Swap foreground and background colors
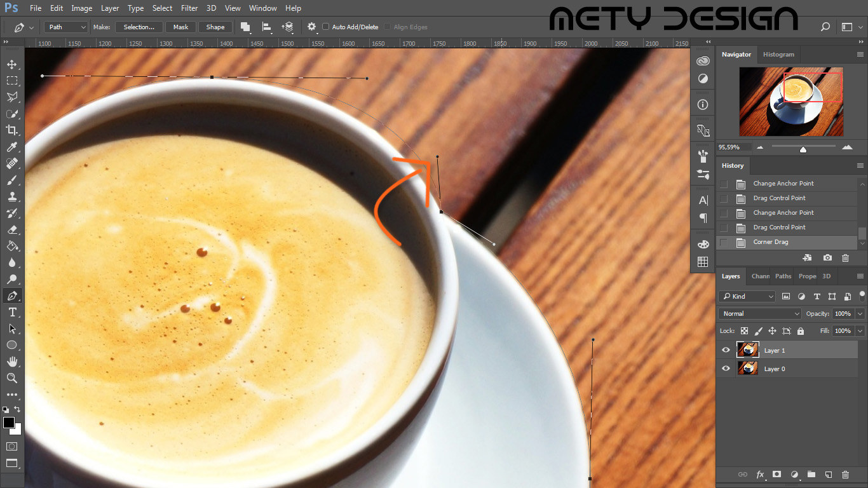The width and height of the screenshot is (868, 488). (17, 409)
